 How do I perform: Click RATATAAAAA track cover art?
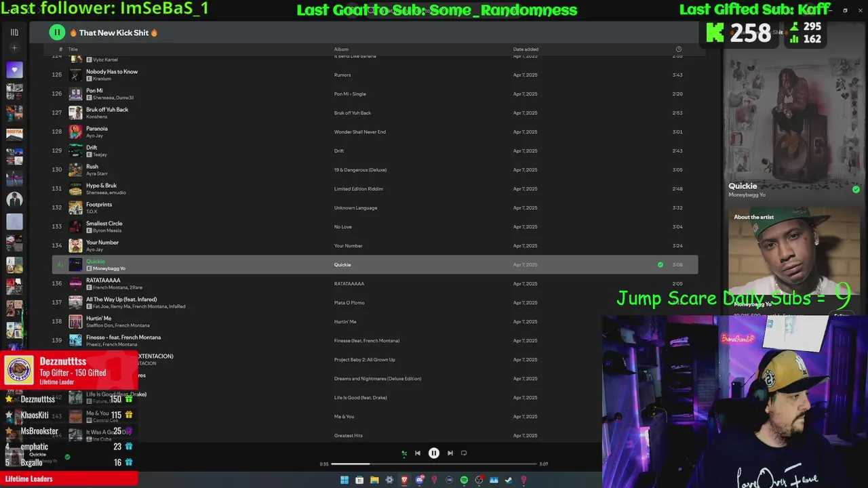(75, 284)
